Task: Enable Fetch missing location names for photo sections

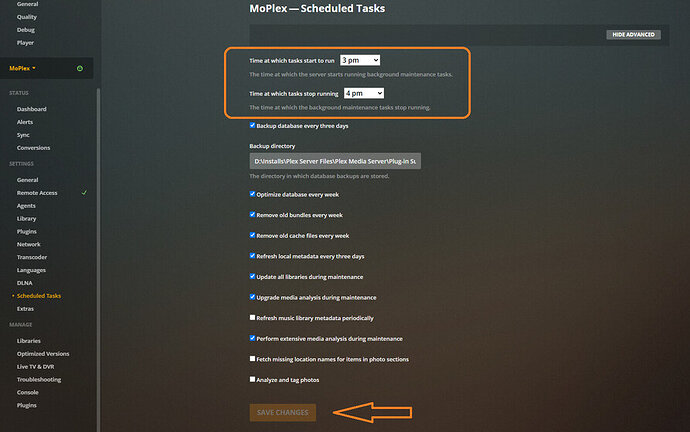Action: (x=253, y=359)
